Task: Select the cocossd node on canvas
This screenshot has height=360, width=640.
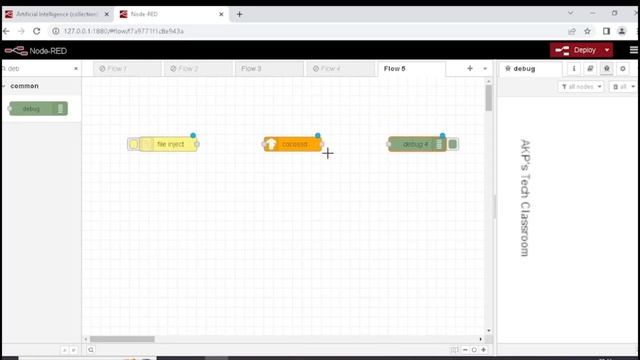Action: [293, 144]
